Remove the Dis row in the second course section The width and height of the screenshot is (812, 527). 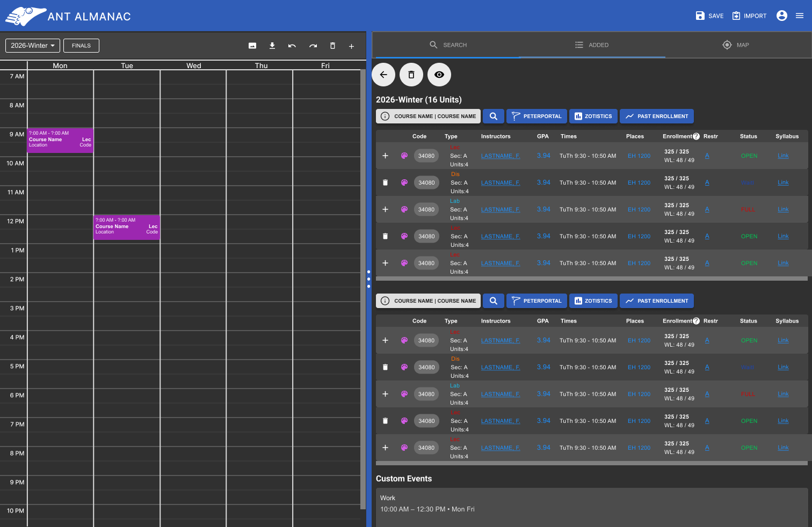click(385, 367)
